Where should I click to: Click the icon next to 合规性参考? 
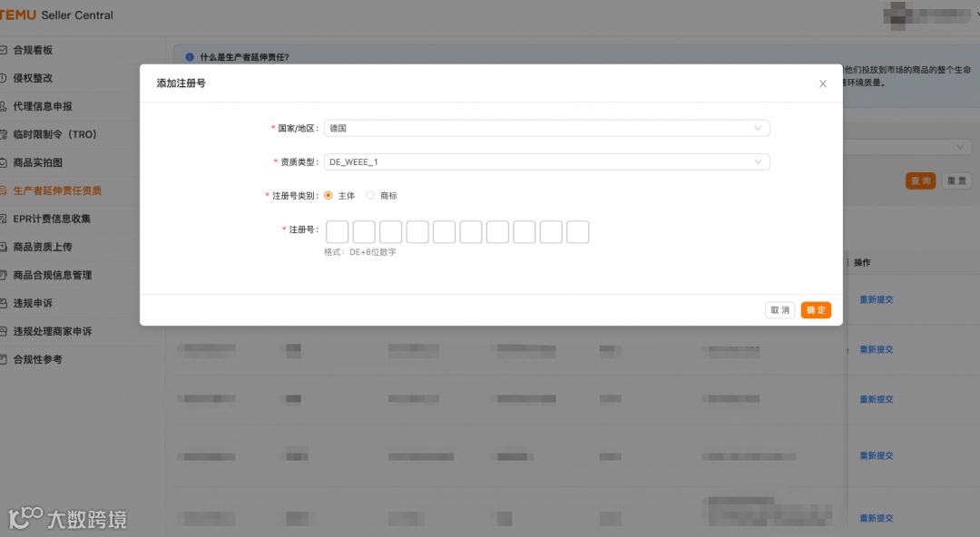3,359
